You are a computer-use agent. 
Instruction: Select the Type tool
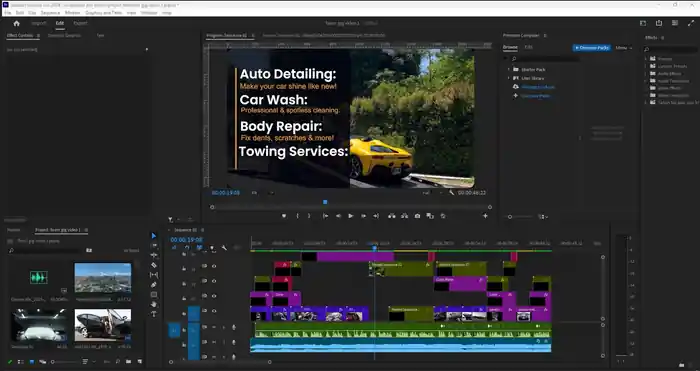click(x=154, y=314)
